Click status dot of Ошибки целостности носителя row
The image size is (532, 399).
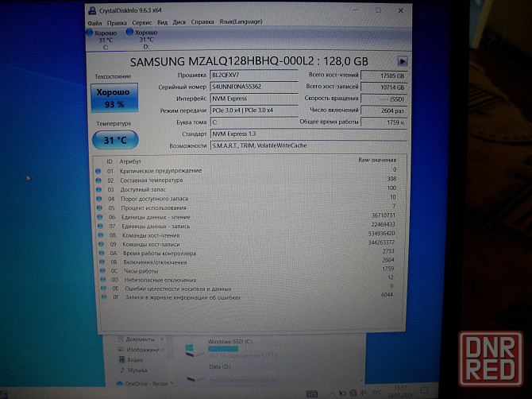(x=103, y=289)
